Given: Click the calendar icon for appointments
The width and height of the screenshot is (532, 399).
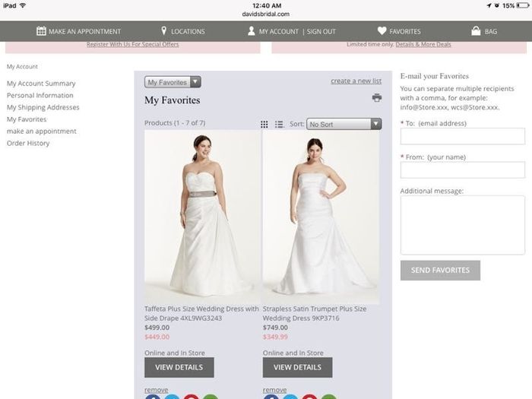Looking at the screenshot, I should [x=41, y=31].
